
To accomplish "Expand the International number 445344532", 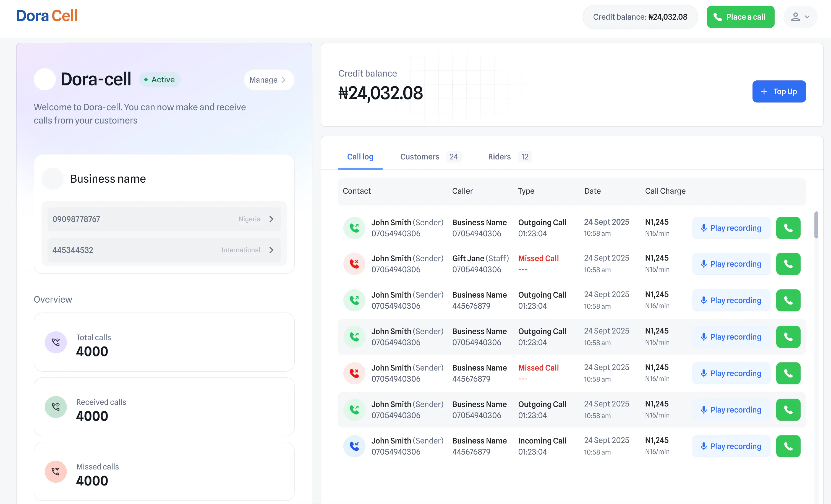I will click(x=164, y=250).
